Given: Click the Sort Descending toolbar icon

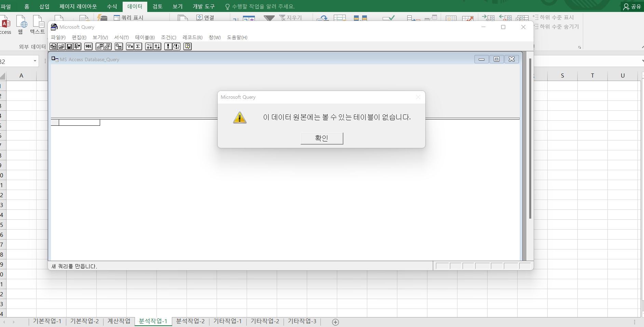Looking at the screenshot, I should pos(157,46).
